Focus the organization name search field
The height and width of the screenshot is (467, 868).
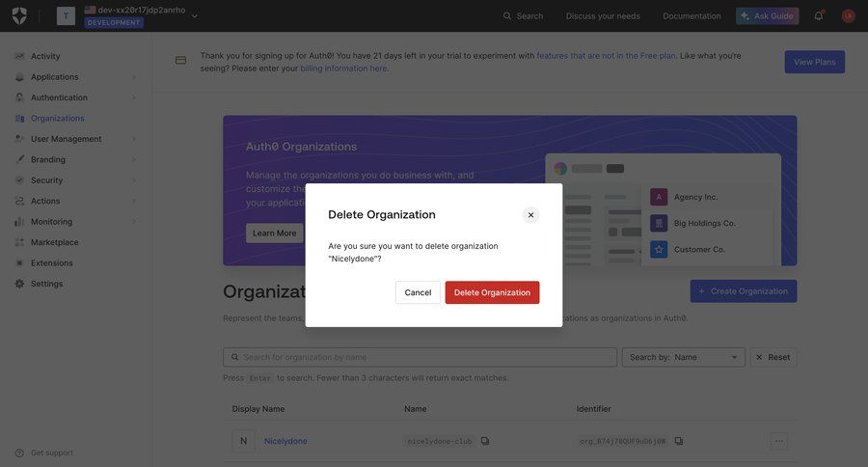(420, 357)
